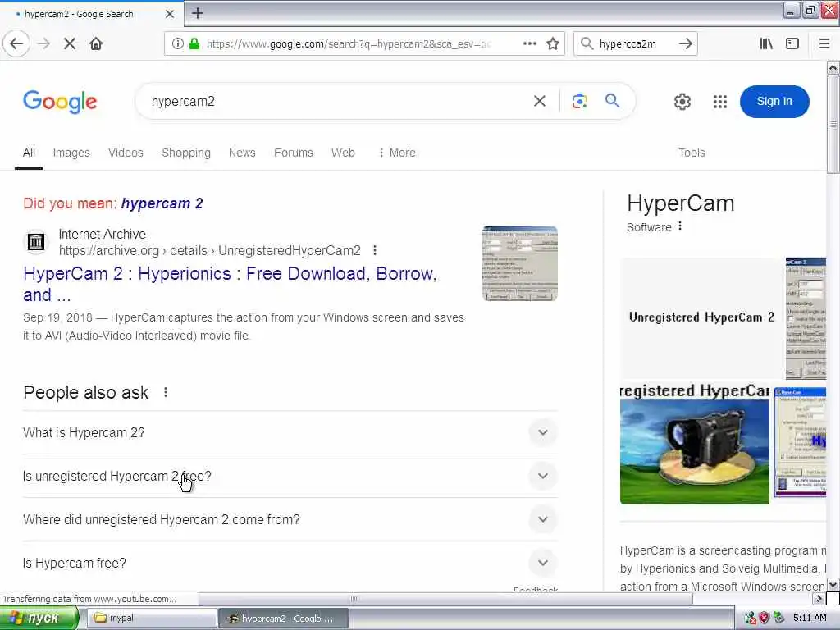The image size is (840, 630).
Task: Select the All results tab
Action: tap(29, 153)
